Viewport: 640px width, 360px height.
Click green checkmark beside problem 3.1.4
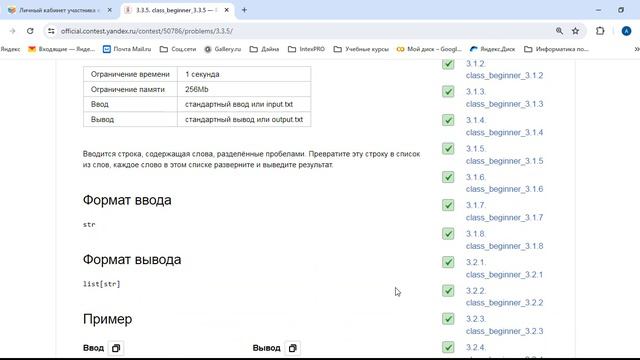pos(448,120)
